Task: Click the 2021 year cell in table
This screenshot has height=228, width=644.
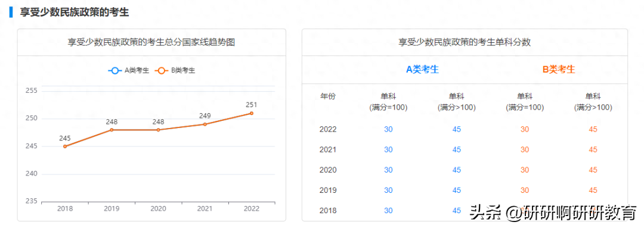Action: click(x=328, y=149)
